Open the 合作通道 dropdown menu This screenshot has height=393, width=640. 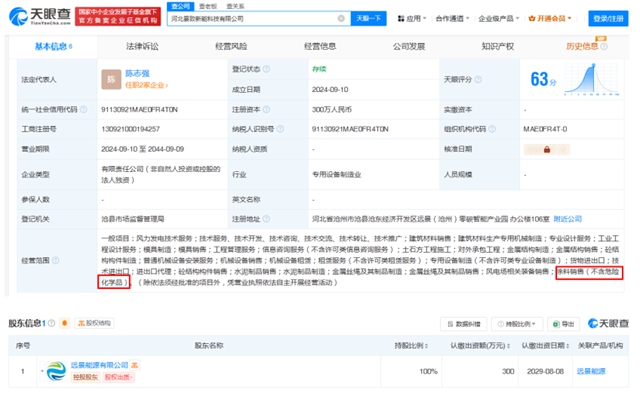(x=453, y=18)
